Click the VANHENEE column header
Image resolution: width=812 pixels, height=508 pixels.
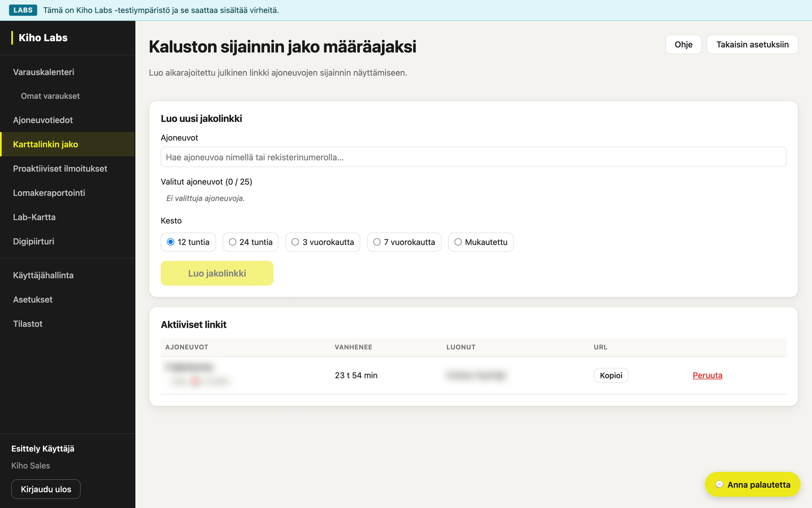[x=354, y=347]
